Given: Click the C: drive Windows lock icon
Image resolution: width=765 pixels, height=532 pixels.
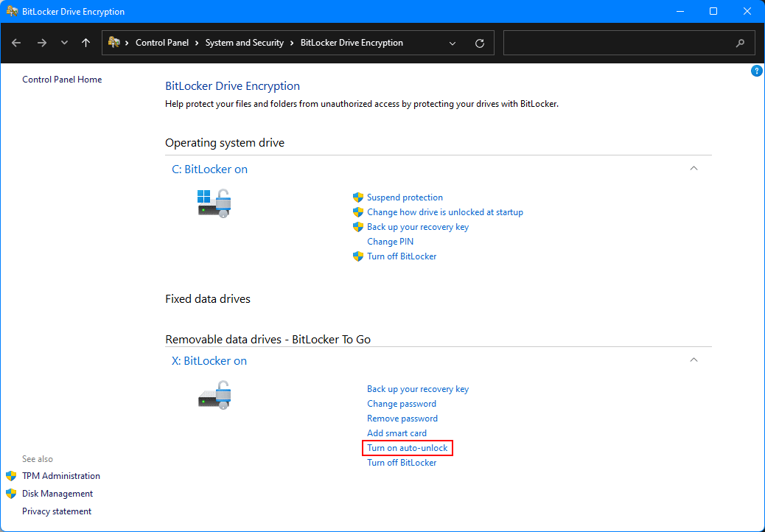Looking at the screenshot, I should (214, 203).
